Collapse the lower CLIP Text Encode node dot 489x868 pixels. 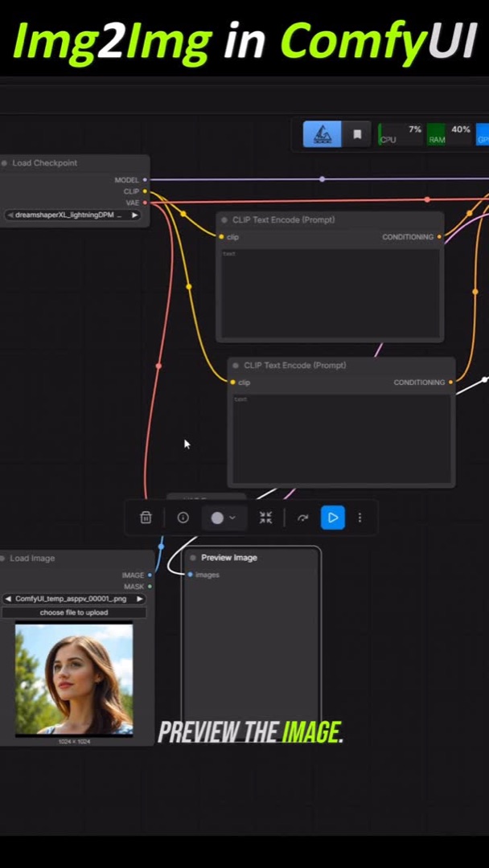[x=236, y=366]
